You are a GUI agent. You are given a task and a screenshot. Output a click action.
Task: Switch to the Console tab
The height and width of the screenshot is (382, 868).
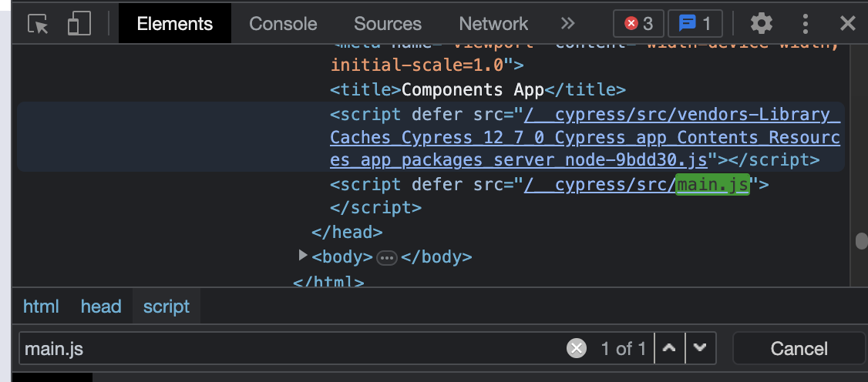(283, 23)
